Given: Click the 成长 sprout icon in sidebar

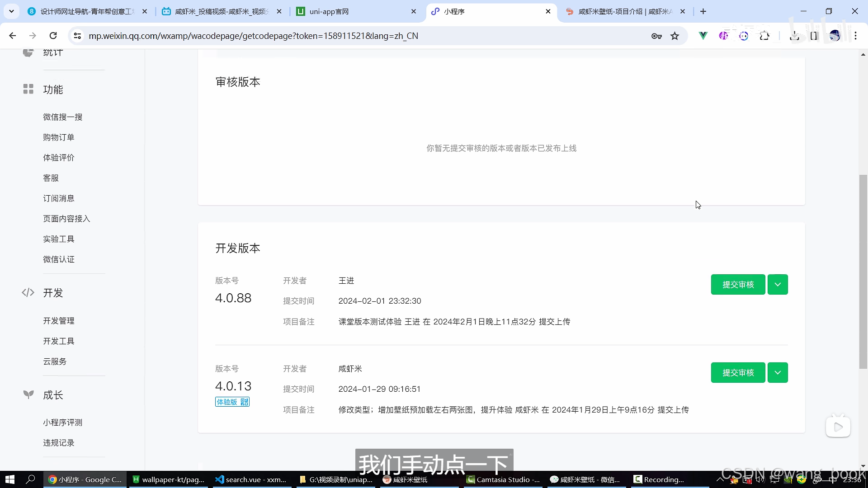Looking at the screenshot, I should (x=28, y=394).
